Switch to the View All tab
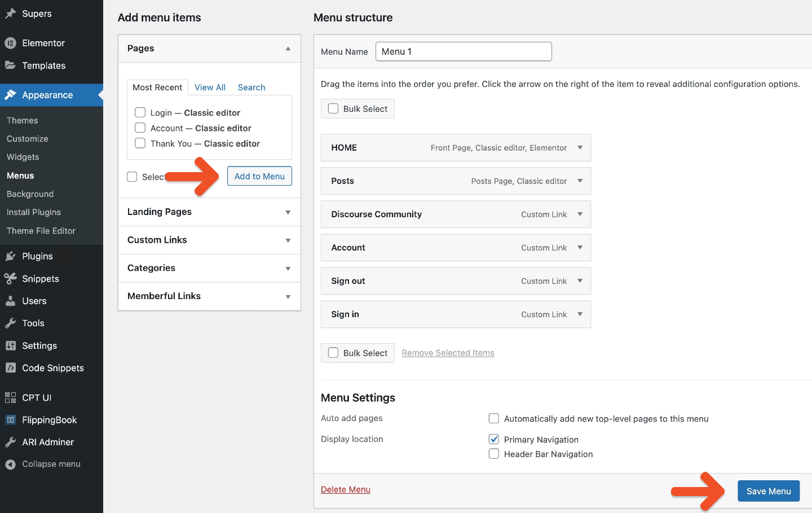 [210, 87]
